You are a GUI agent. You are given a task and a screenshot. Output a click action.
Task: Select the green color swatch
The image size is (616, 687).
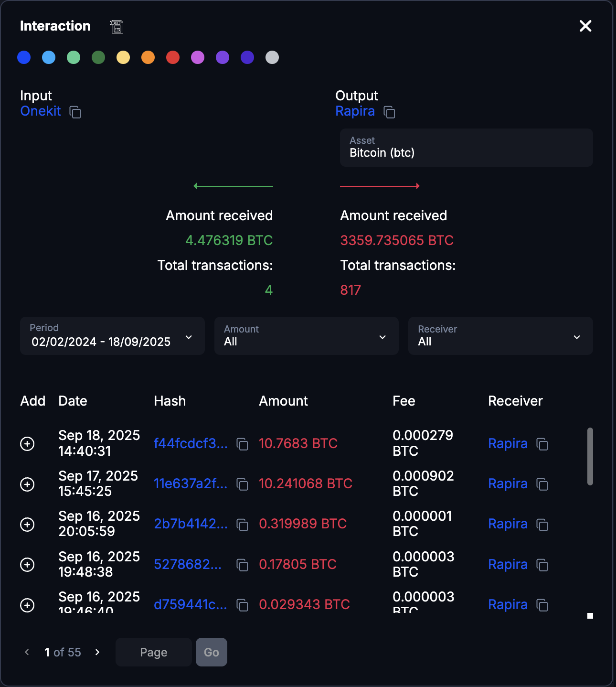[74, 57]
